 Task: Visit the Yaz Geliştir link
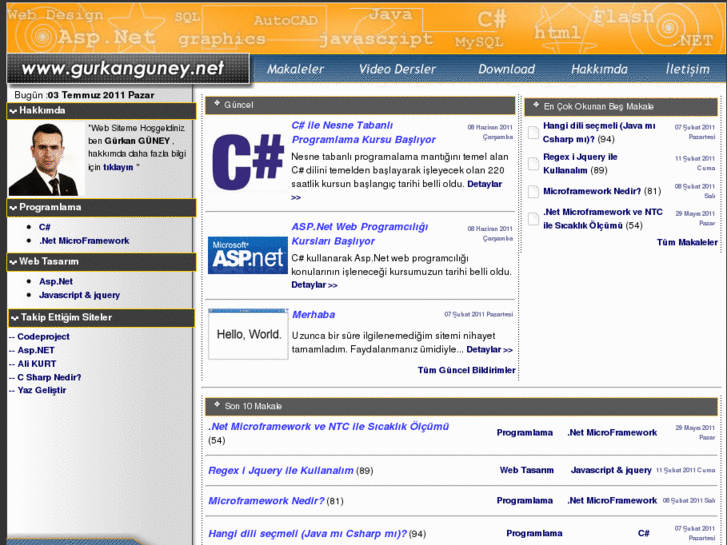tap(42, 390)
